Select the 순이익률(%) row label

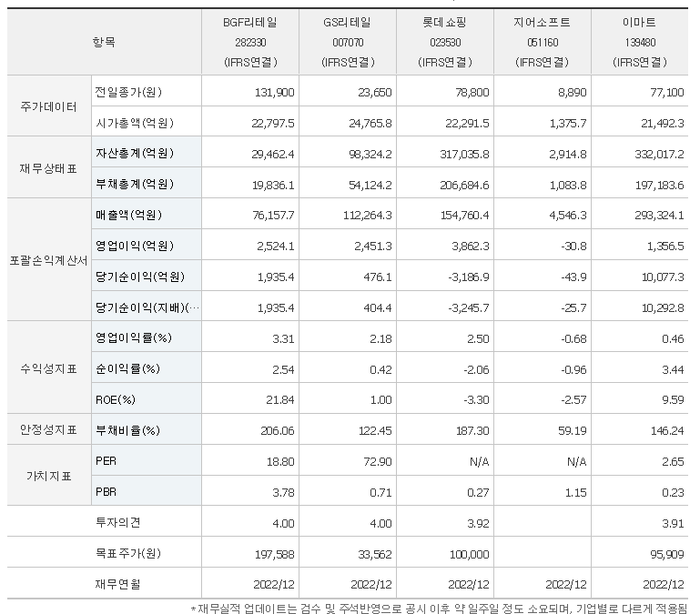[x=127, y=368]
